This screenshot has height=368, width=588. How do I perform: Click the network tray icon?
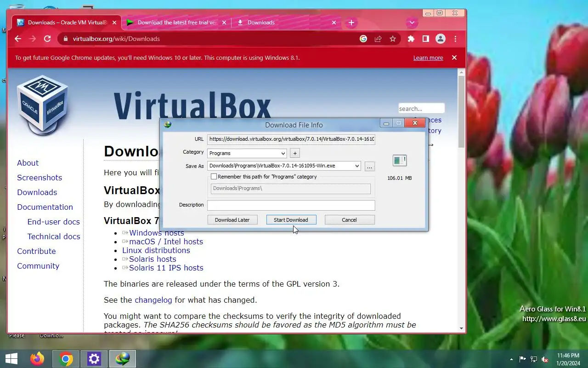[534, 359]
